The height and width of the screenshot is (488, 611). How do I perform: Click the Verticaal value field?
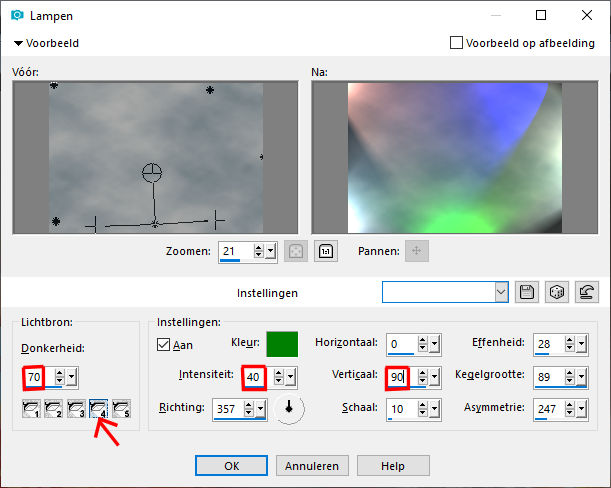(x=402, y=377)
